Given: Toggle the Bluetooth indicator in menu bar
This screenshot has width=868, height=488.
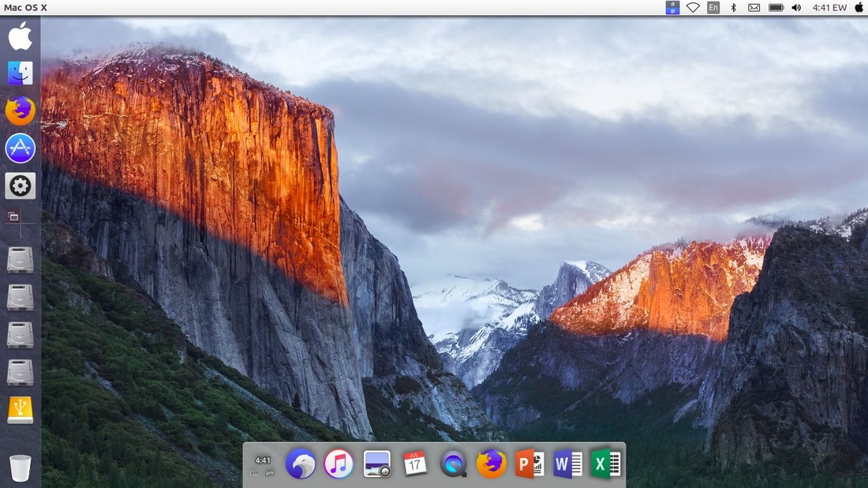Looking at the screenshot, I should (732, 7).
